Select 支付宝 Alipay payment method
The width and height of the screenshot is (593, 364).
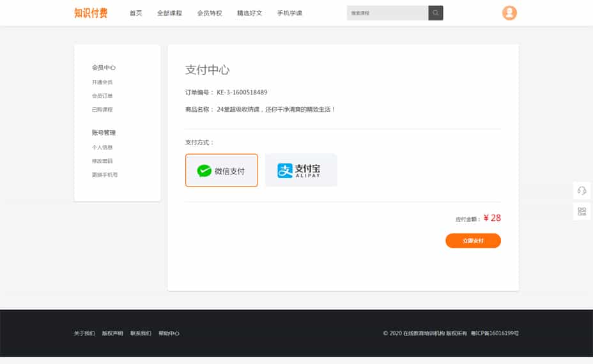pyautogui.click(x=301, y=171)
